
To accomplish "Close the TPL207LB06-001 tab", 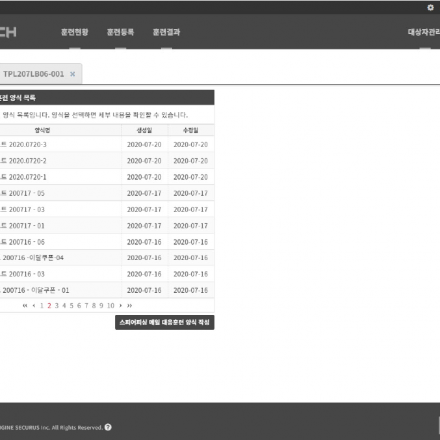I will click(x=72, y=74).
